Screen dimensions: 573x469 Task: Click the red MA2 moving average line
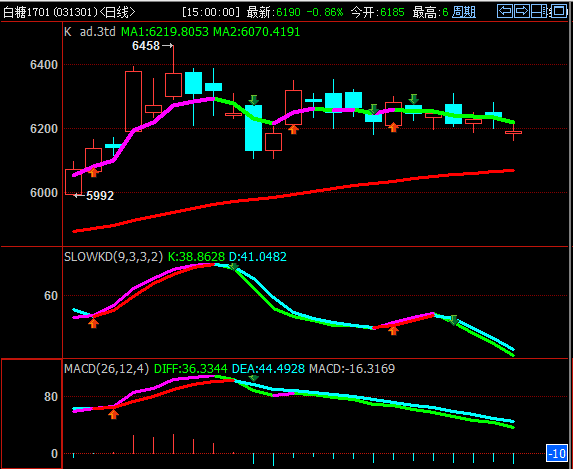point(293,195)
